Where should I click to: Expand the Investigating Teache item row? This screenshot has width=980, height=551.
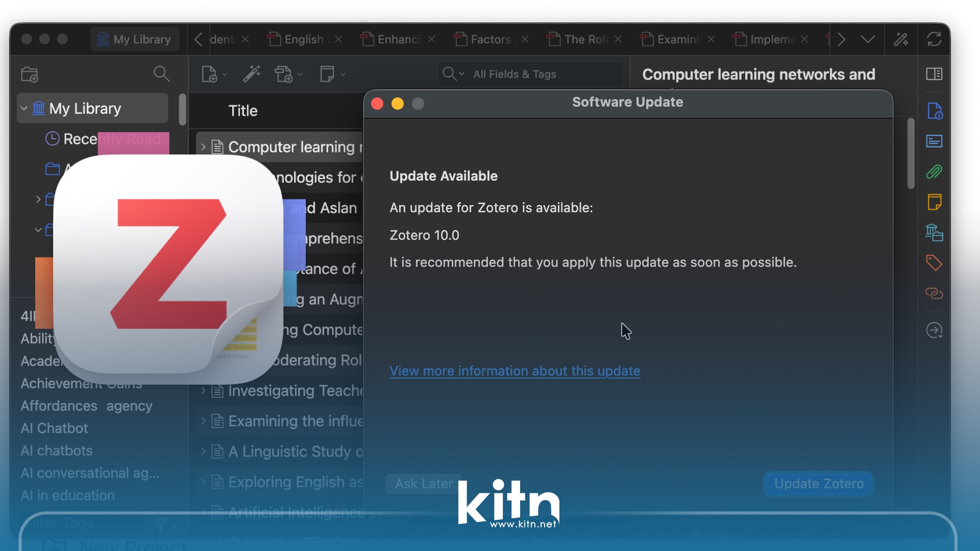click(203, 391)
